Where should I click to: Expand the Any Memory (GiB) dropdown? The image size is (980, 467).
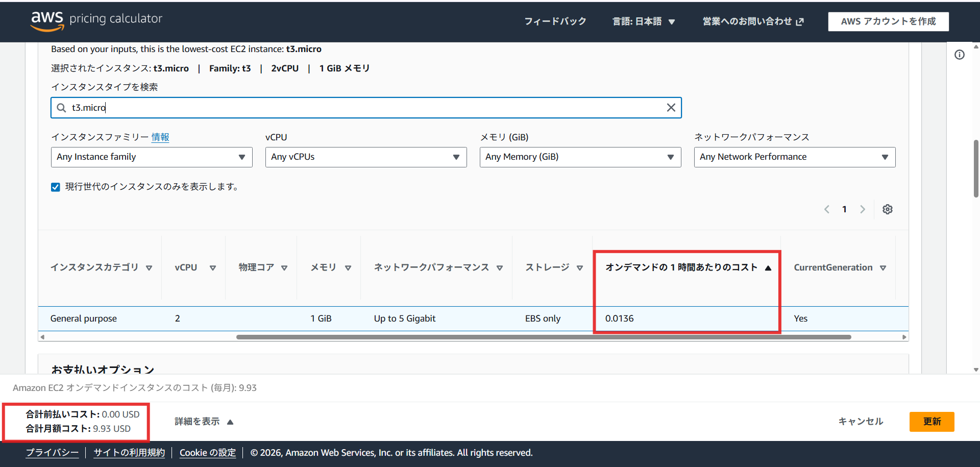point(580,157)
